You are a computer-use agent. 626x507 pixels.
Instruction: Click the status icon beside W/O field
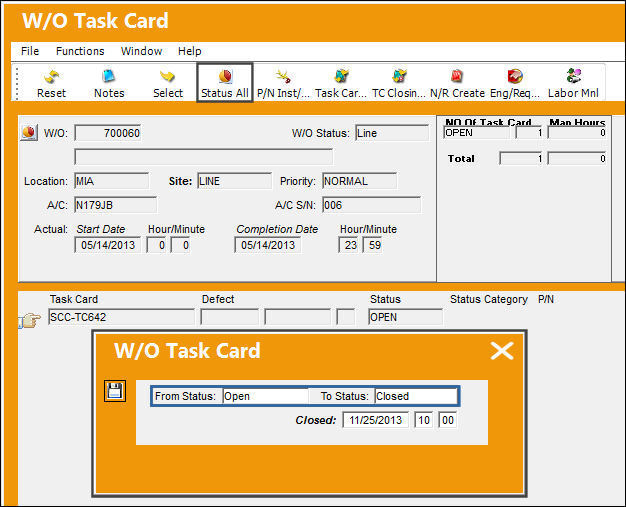pyautogui.click(x=29, y=132)
